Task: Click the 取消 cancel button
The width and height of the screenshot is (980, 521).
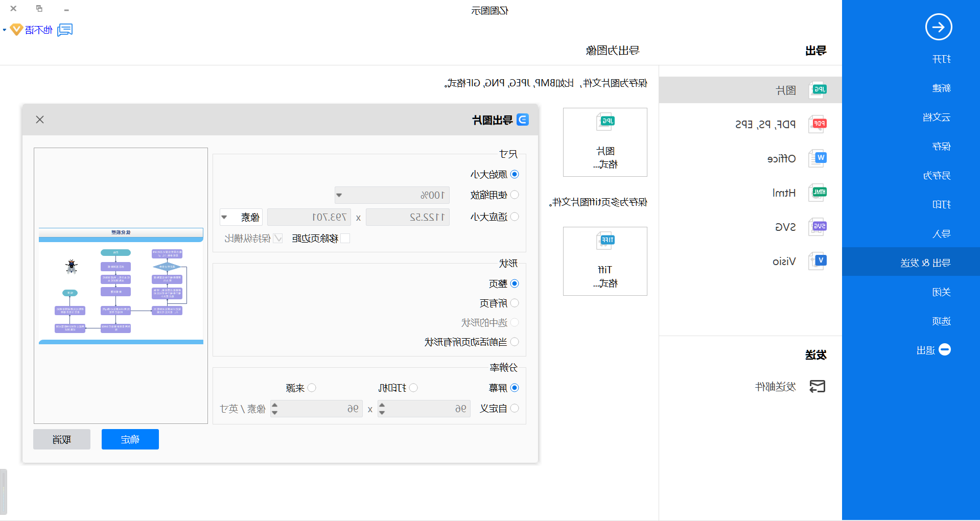Action: pyautogui.click(x=62, y=439)
